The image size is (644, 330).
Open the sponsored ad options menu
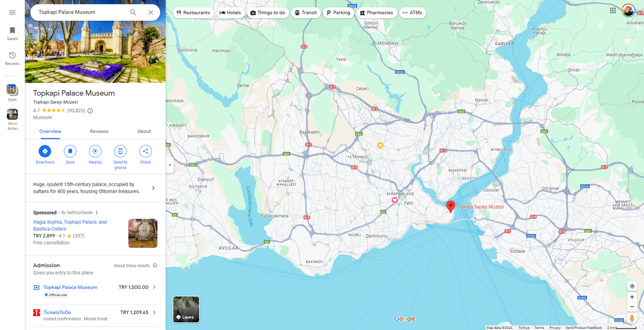pos(97,213)
